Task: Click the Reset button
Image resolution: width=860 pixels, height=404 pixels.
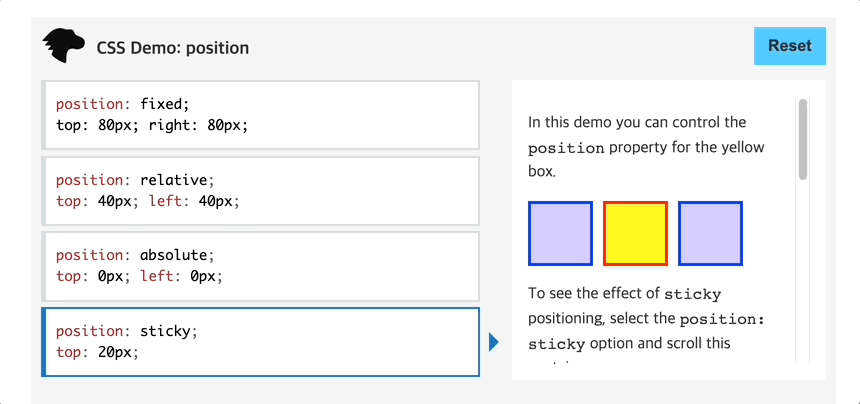Action: pos(789,46)
